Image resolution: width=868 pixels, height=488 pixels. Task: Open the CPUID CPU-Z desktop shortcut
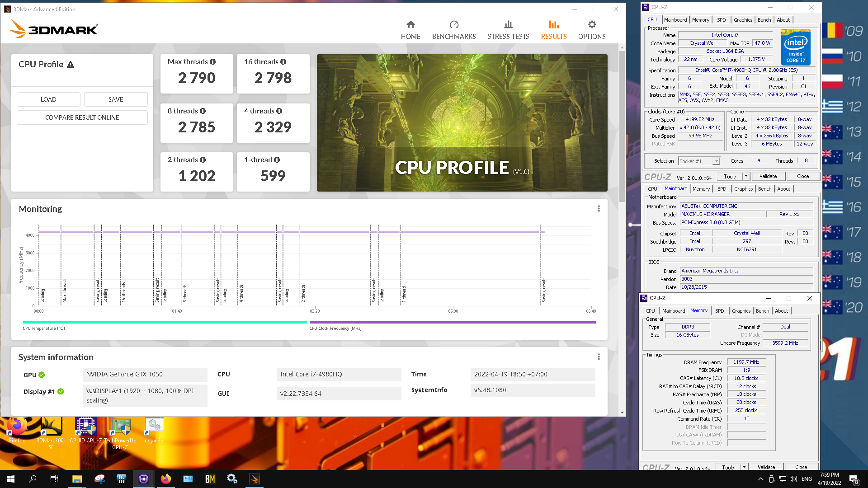pyautogui.click(x=86, y=430)
